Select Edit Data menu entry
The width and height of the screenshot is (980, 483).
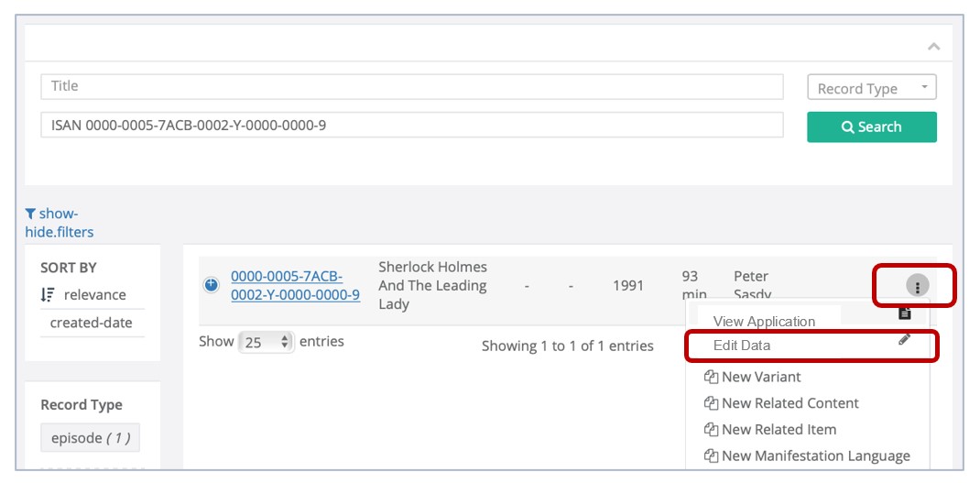[741, 346]
